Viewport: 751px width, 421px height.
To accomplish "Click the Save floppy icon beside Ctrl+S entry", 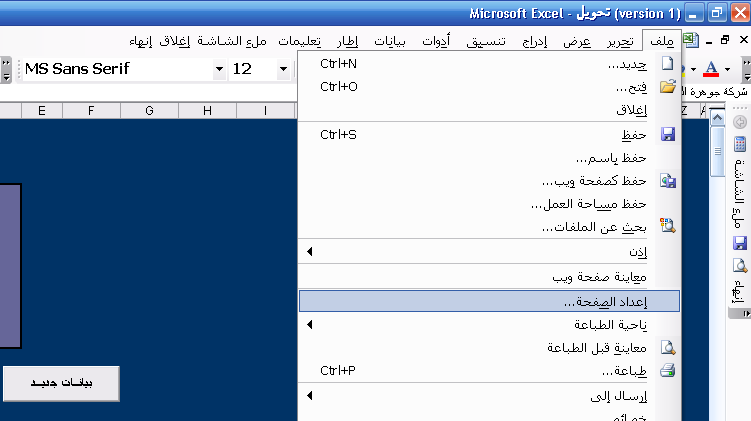I will coord(667,134).
